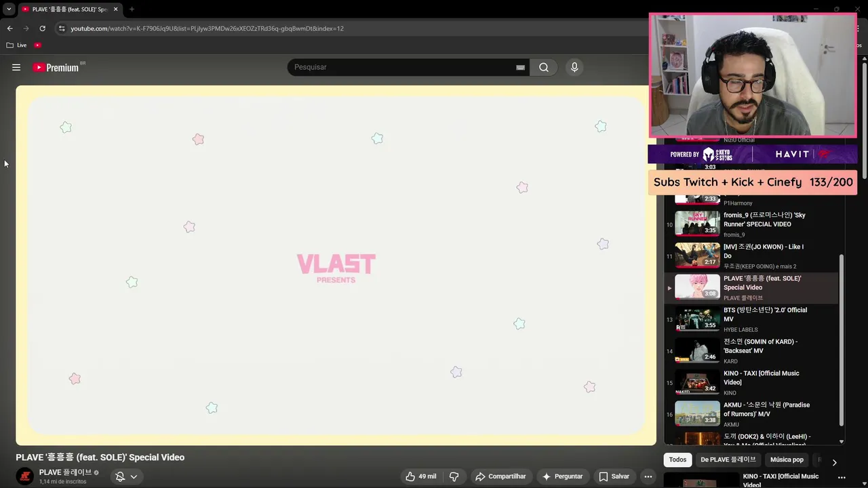868x488 pixels.
Task: Show more filter chips with right arrow
Action: click(834, 462)
